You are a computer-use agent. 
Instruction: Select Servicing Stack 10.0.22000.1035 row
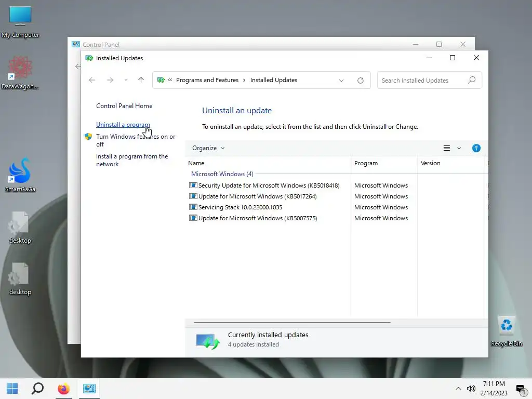[336, 207]
